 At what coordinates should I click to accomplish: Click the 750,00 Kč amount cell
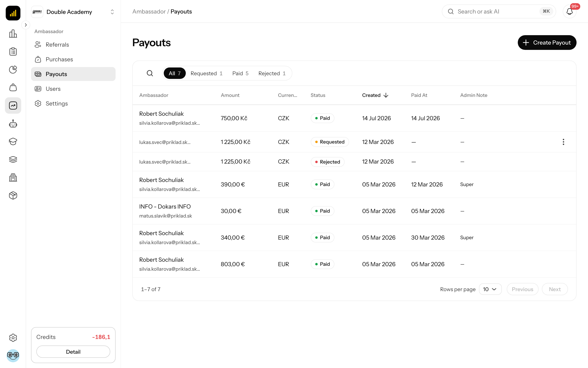234,118
